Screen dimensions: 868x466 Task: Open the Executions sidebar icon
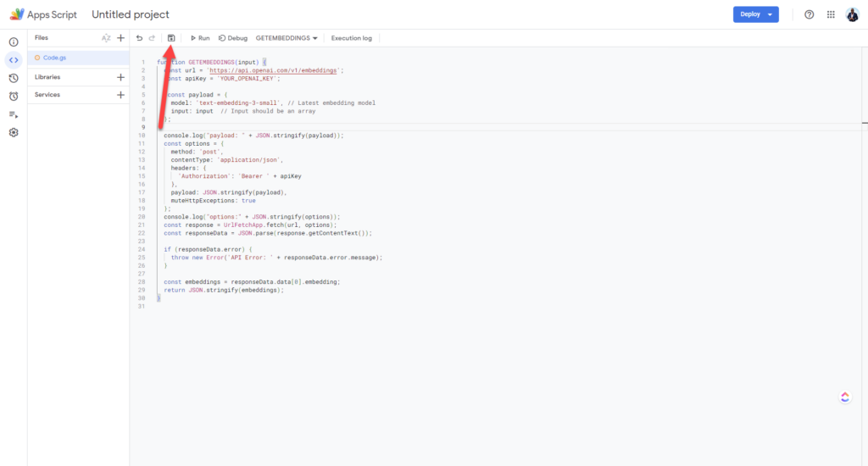pos(14,114)
